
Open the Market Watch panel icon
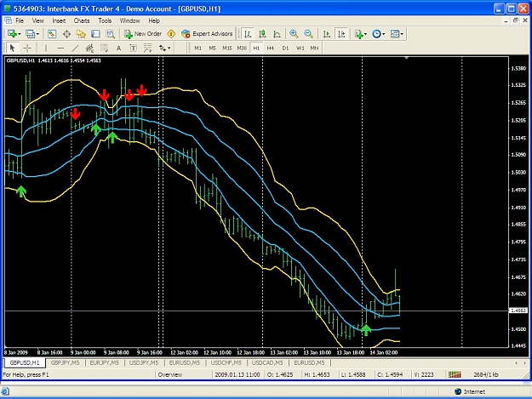click(52, 34)
